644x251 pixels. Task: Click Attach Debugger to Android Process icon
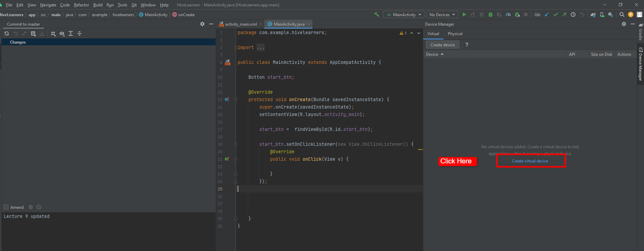[x=517, y=15]
